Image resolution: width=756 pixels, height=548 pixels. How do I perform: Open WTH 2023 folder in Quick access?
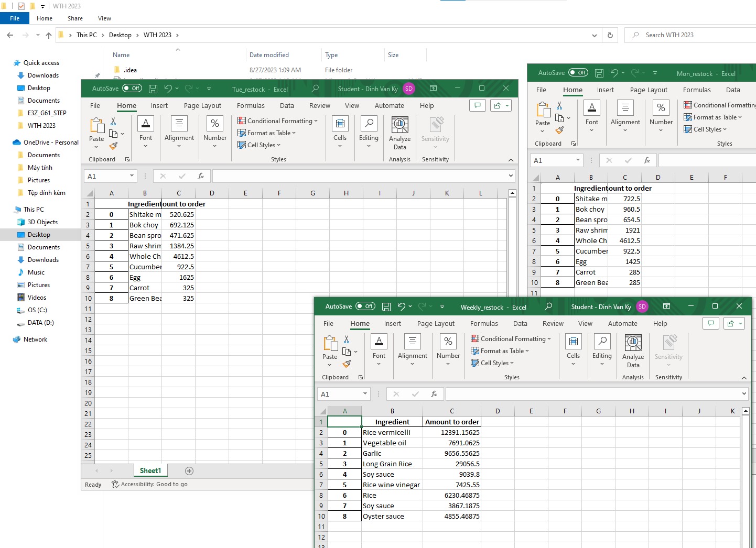pyautogui.click(x=41, y=126)
